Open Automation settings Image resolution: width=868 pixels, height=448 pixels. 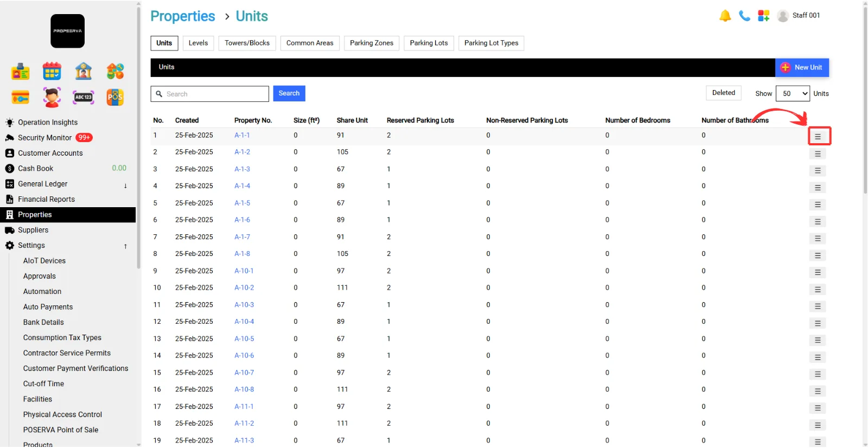42,292
